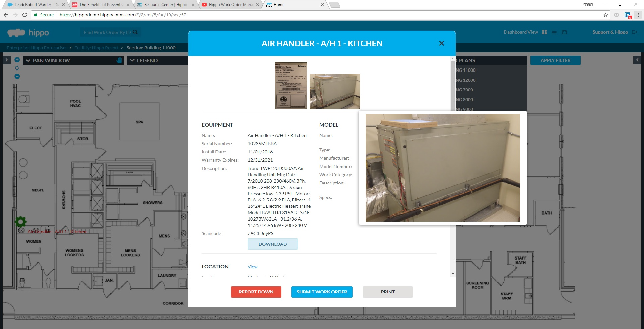The width and height of the screenshot is (644, 329).
Task: Collapse the Pan Window panel
Action: (x=28, y=61)
